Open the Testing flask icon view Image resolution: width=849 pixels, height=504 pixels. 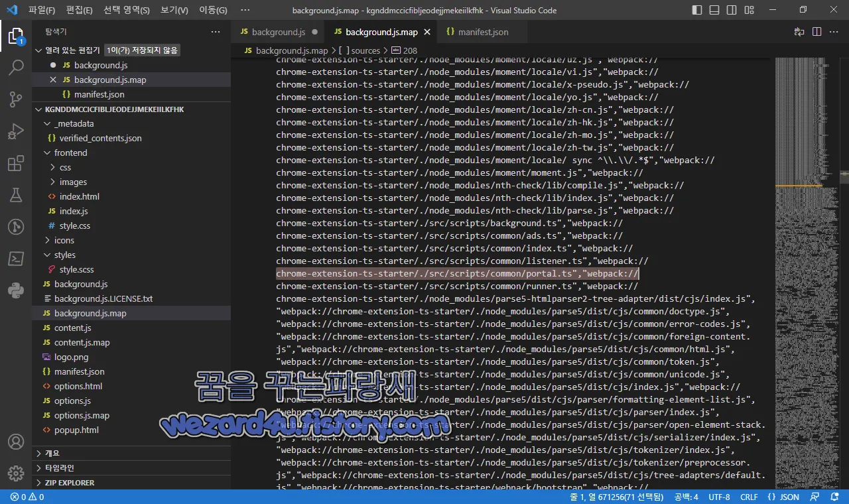[x=16, y=195]
